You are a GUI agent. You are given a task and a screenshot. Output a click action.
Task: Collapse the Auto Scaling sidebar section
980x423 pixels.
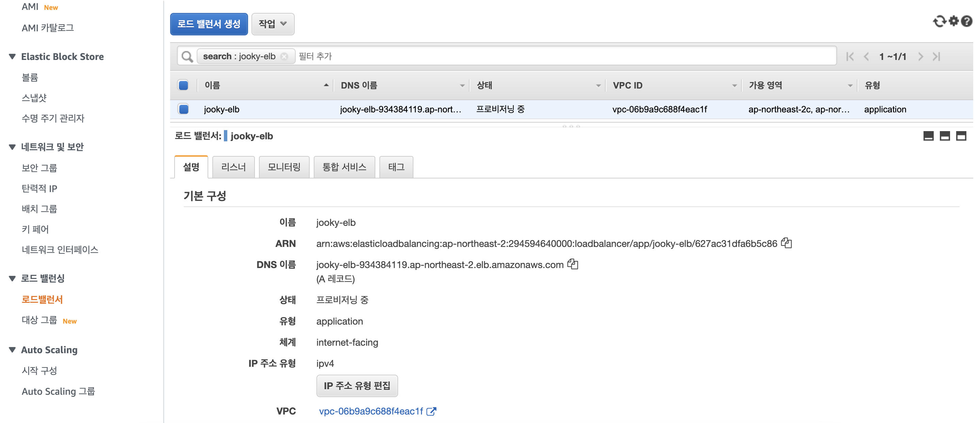12,349
